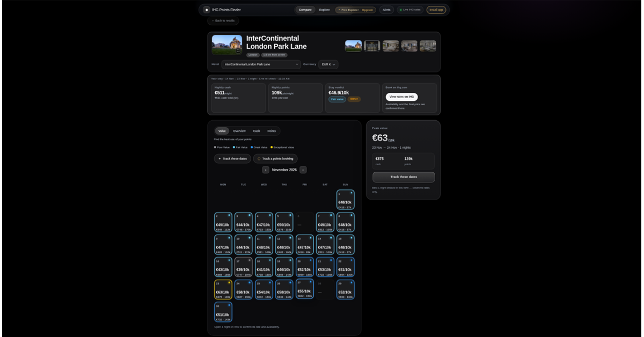Select the fifth hotel photo thumbnail
This screenshot has width=644, height=337.
pos(428,46)
